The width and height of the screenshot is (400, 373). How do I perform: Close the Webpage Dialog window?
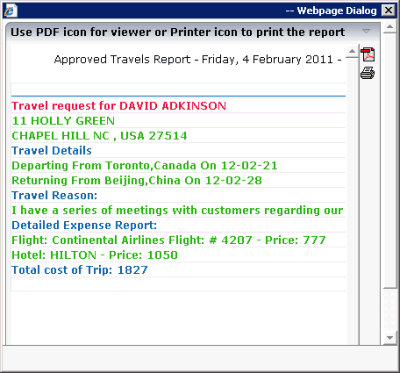[x=388, y=11]
